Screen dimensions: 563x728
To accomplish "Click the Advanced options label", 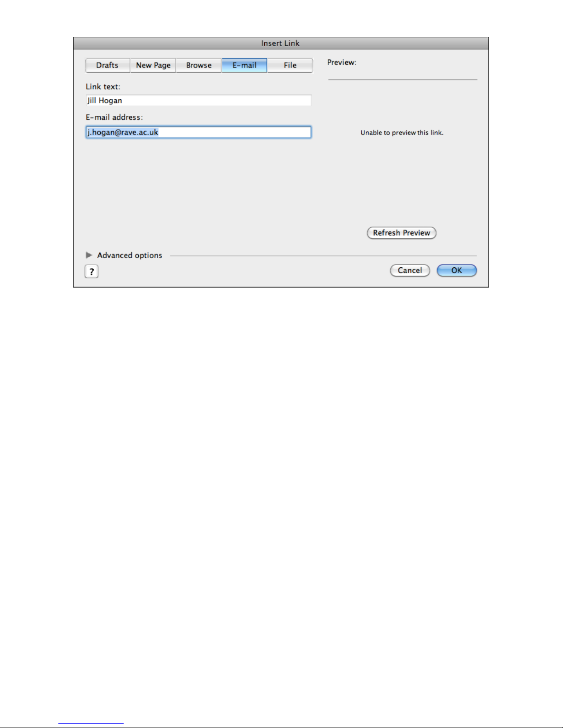I will [x=130, y=255].
